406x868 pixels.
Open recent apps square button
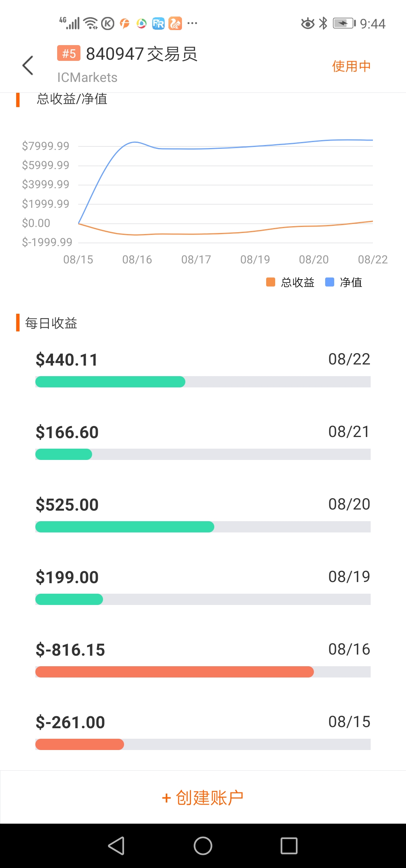289,846
